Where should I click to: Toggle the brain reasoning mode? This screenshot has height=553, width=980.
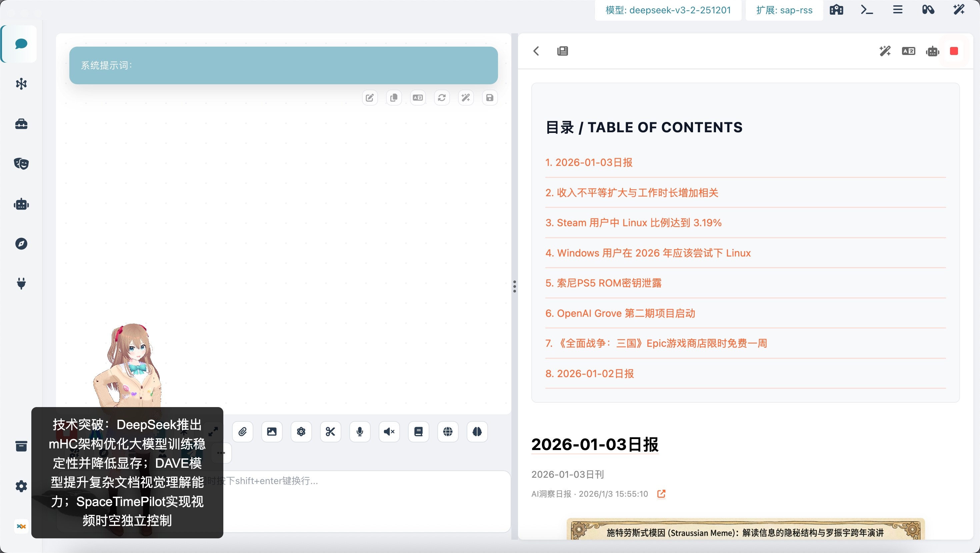pos(477,432)
